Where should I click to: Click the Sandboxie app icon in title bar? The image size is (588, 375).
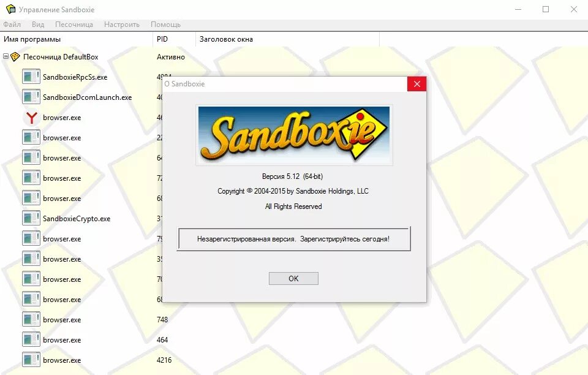10,9
